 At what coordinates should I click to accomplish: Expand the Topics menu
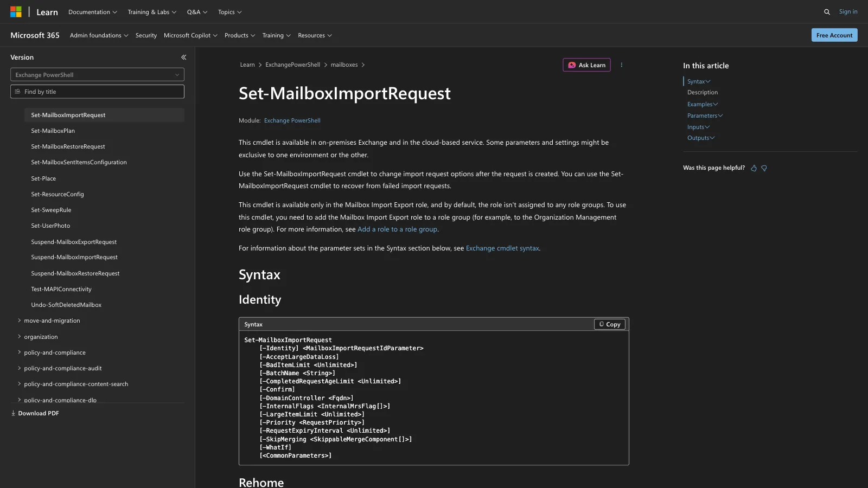pyautogui.click(x=229, y=12)
